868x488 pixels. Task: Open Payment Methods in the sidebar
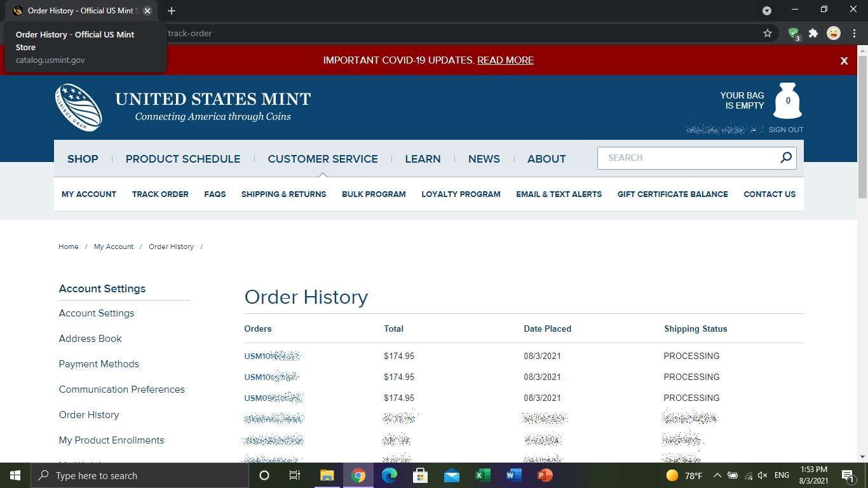99,364
